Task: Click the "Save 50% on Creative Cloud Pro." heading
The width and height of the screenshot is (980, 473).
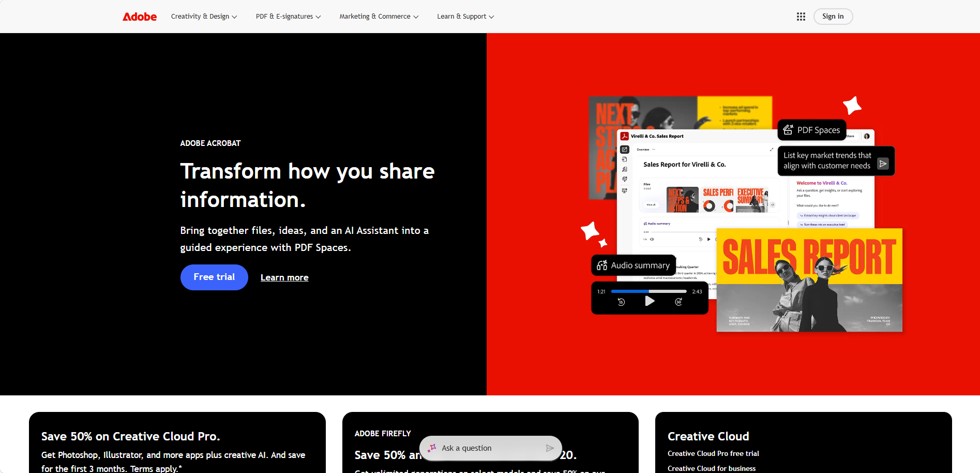Action: tap(131, 436)
